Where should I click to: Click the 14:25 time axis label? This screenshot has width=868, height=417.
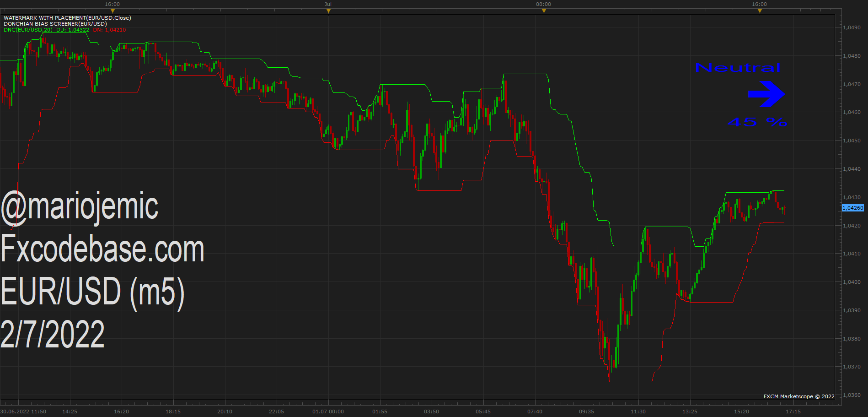pyautogui.click(x=70, y=412)
